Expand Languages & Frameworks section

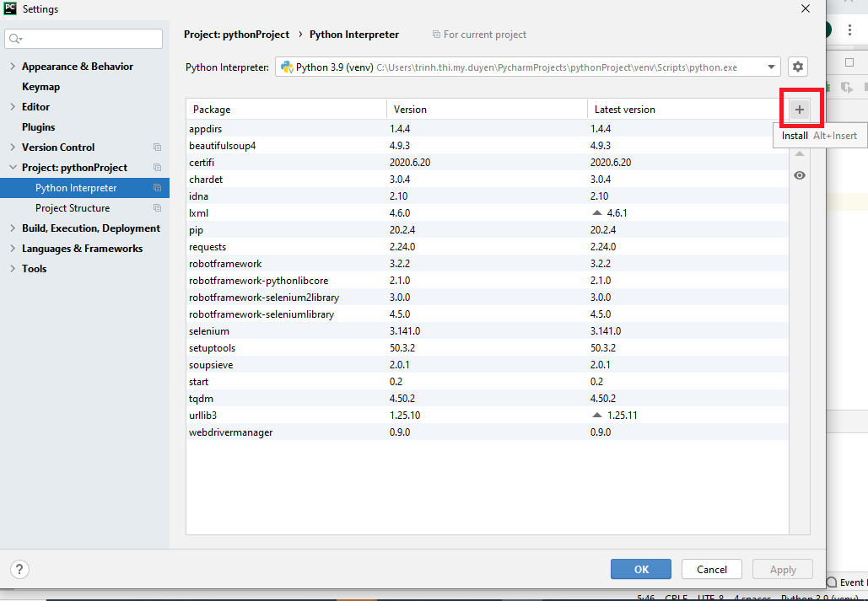point(13,249)
